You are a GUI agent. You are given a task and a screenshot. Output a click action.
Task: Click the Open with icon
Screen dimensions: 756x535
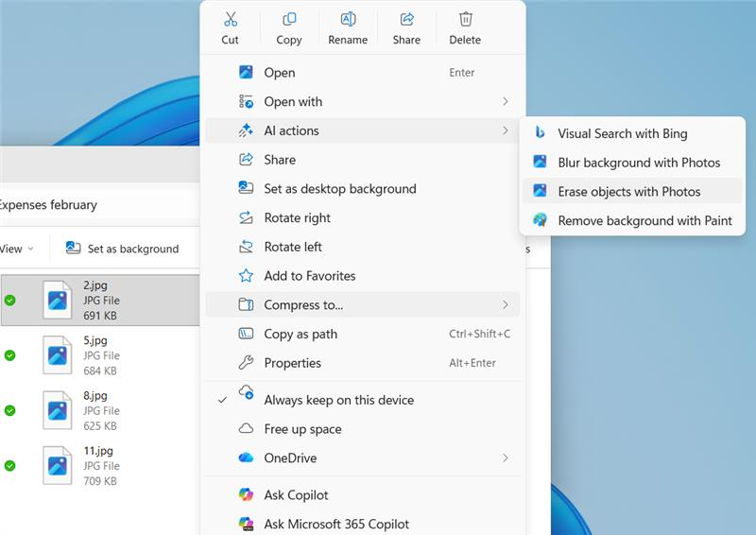(x=246, y=101)
